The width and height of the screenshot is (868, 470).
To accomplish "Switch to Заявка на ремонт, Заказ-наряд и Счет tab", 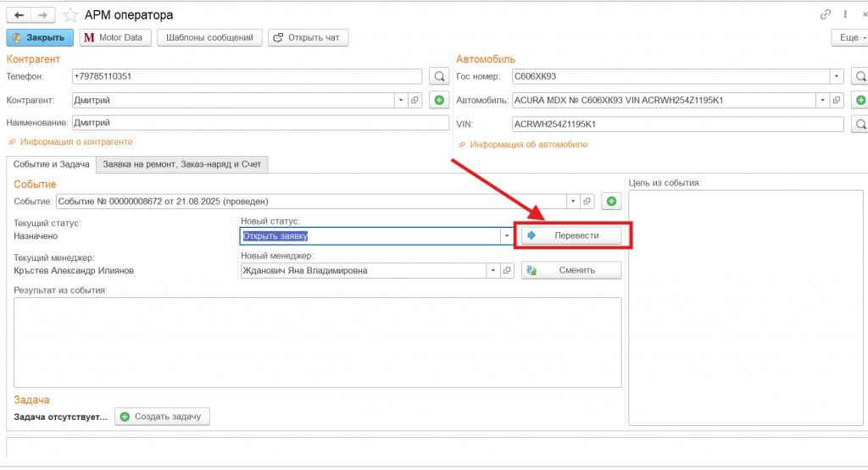I will click(x=182, y=164).
